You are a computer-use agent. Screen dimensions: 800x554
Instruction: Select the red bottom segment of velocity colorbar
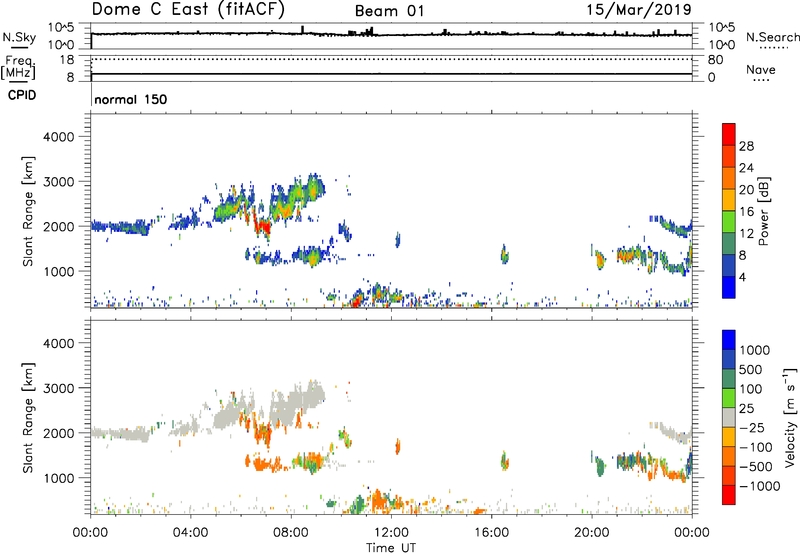point(729,495)
